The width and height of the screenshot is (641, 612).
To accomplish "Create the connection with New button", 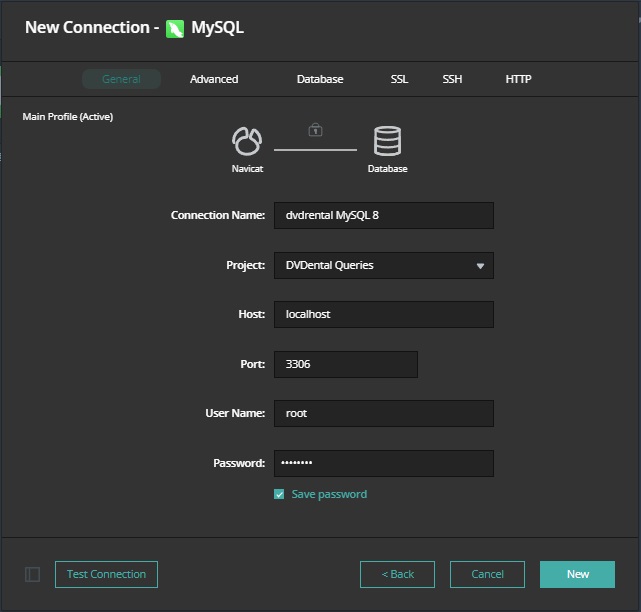I will click(577, 574).
